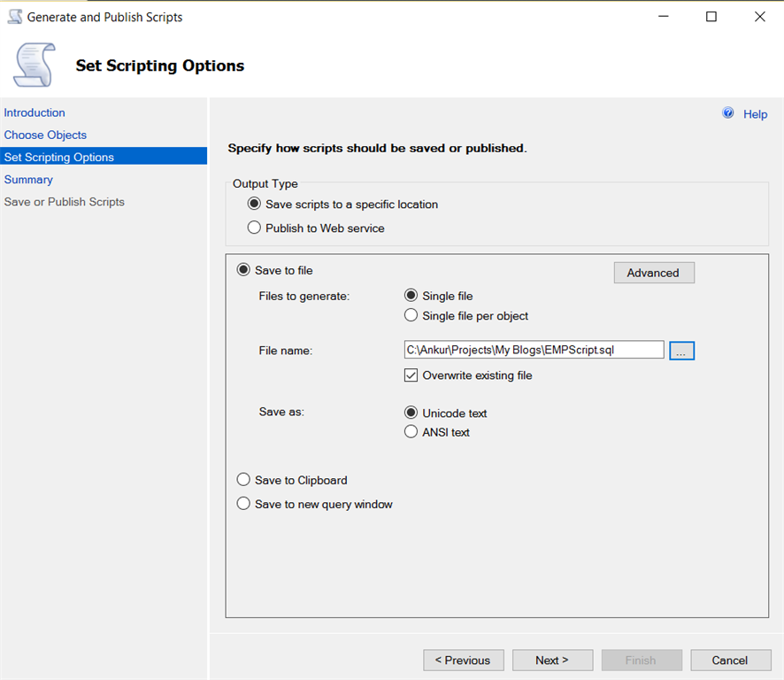Image resolution: width=784 pixels, height=680 pixels.
Task: Click the blue Help question mark icon
Action: click(728, 113)
